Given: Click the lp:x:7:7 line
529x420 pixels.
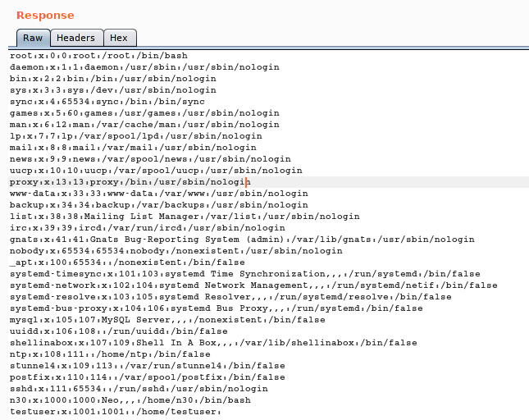Looking at the screenshot, I should point(136,136).
